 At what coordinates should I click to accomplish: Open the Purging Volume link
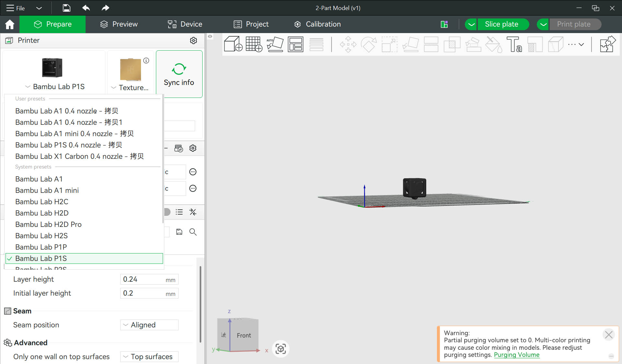point(517,355)
